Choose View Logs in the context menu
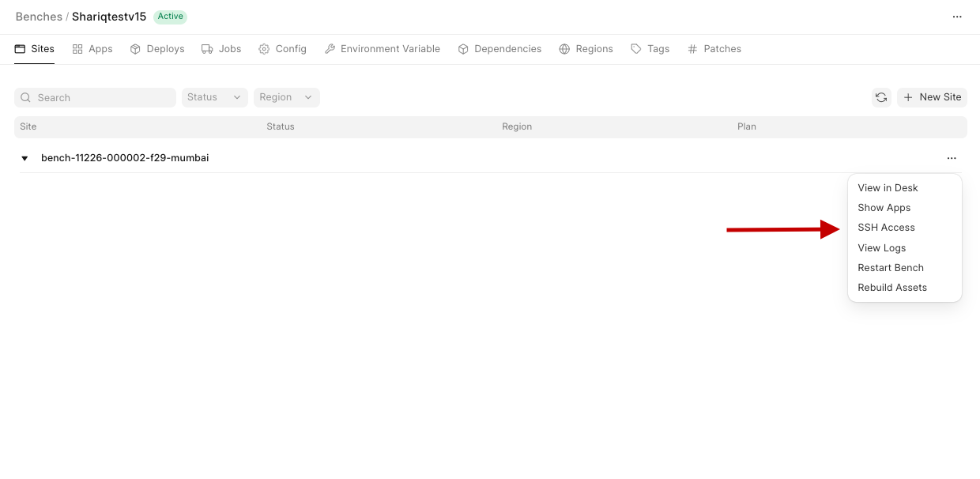The height and width of the screenshot is (479, 980). coord(881,248)
